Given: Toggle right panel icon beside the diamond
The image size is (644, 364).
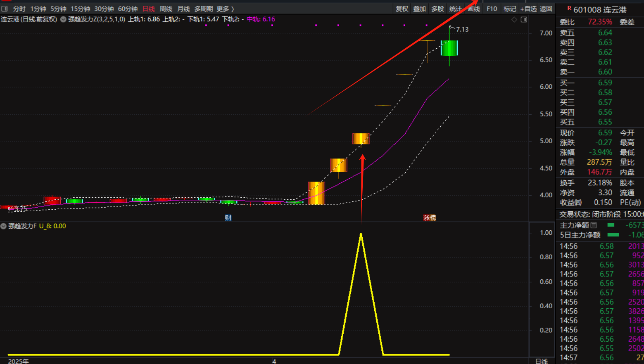Looking at the screenshot, I should pyautogui.click(x=524, y=19).
